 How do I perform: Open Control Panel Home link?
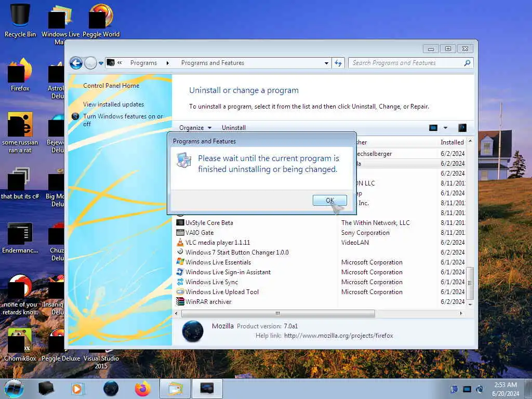click(111, 86)
